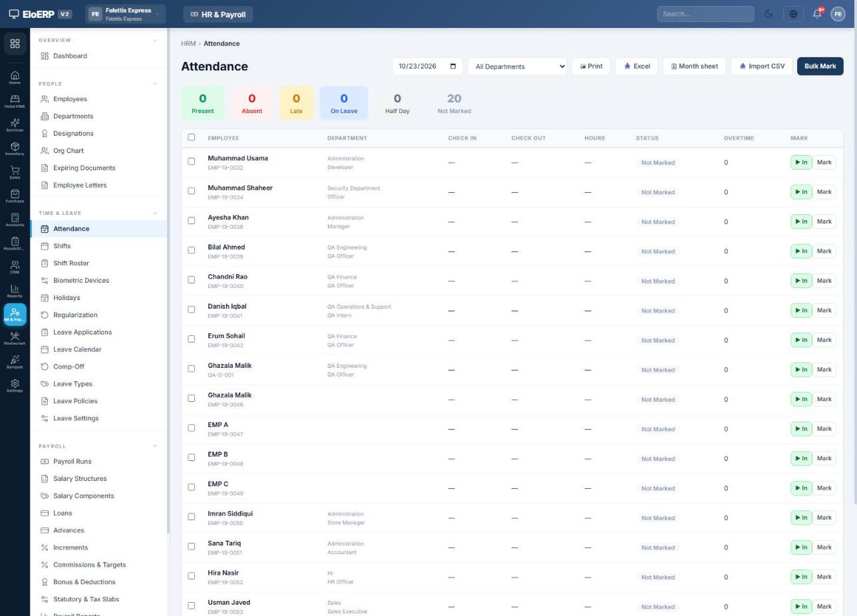Open the Accounts module icon
Viewport: 857px width, 616px height.
tap(15, 220)
